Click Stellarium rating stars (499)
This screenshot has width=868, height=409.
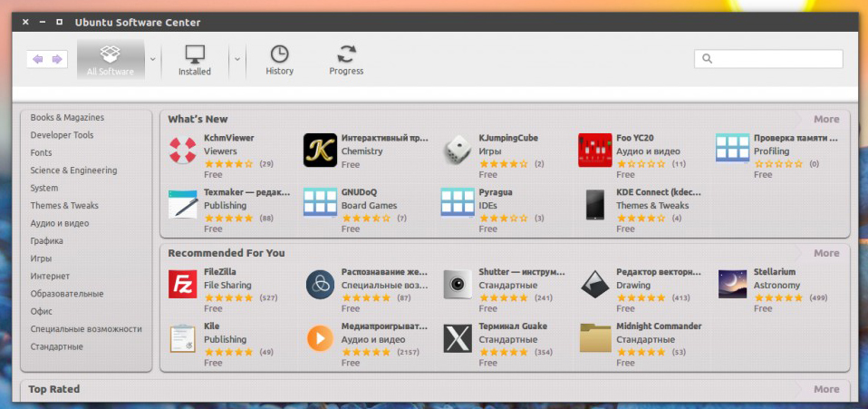777,297
